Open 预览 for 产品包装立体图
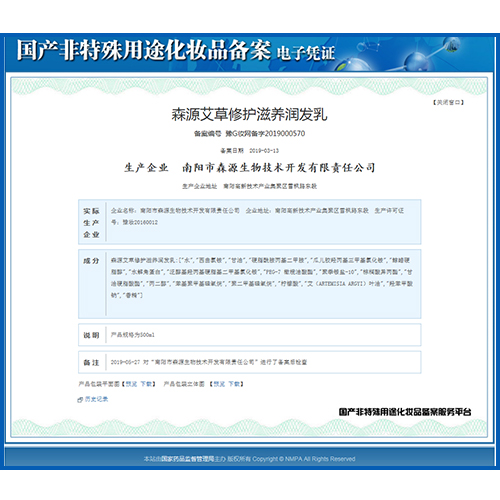Viewport: 500px width, 500px height. (219, 384)
